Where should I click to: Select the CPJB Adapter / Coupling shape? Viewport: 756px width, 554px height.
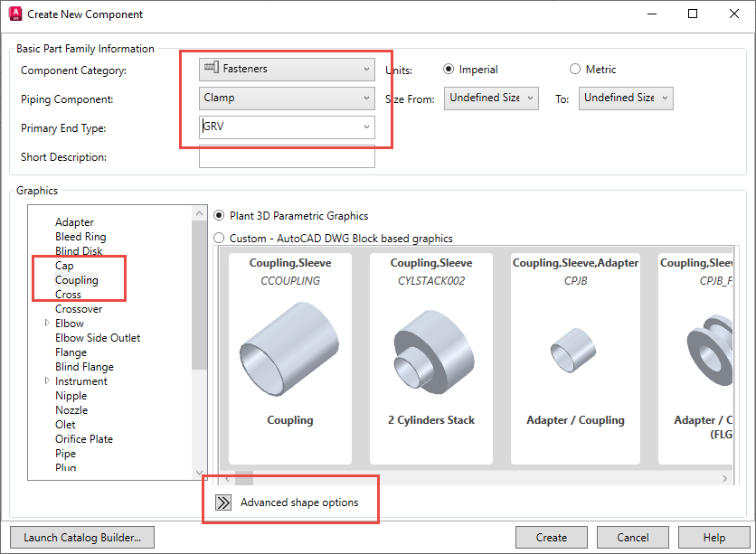pos(575,352)
